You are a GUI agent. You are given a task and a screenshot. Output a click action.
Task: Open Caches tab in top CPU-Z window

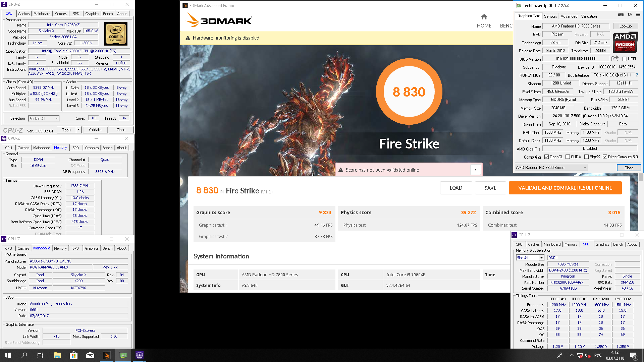pyautogui.click(x=24, y=14)
